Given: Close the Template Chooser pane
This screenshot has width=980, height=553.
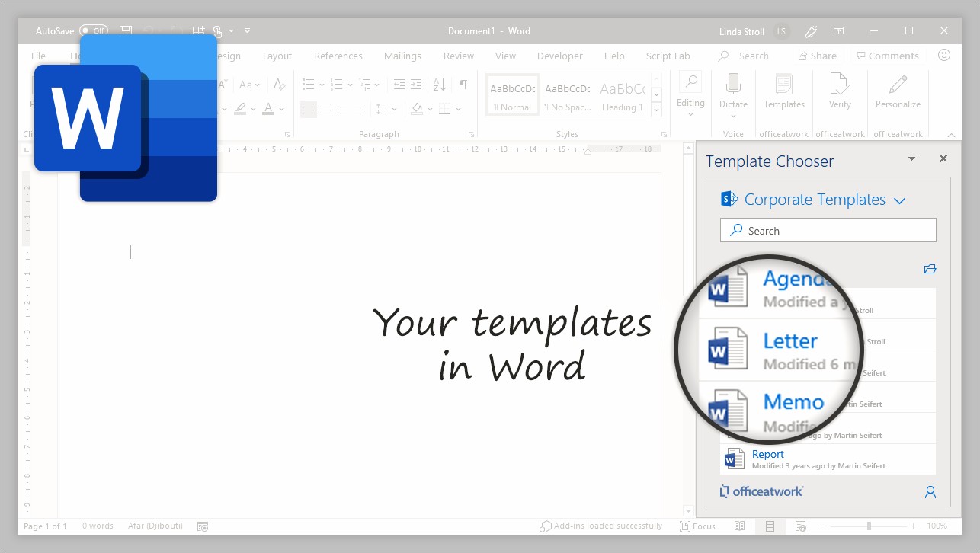Looking at the screenshot, I should point(943,158).
